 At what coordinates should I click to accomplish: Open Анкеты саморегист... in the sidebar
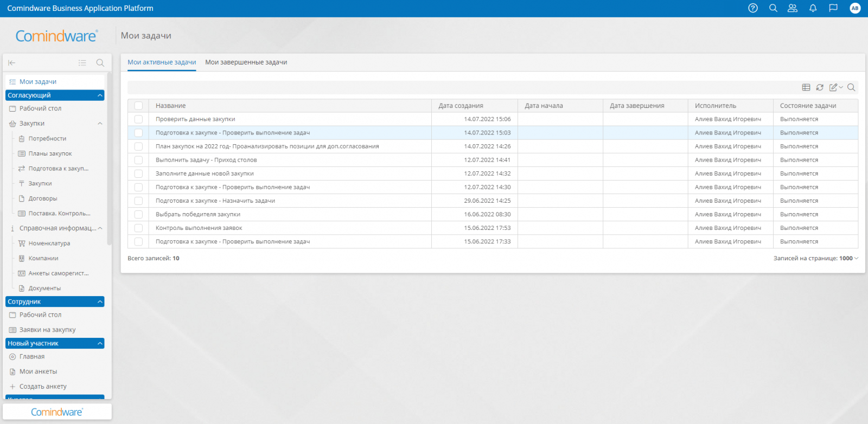pyautogui.click(x=59, y=274)
